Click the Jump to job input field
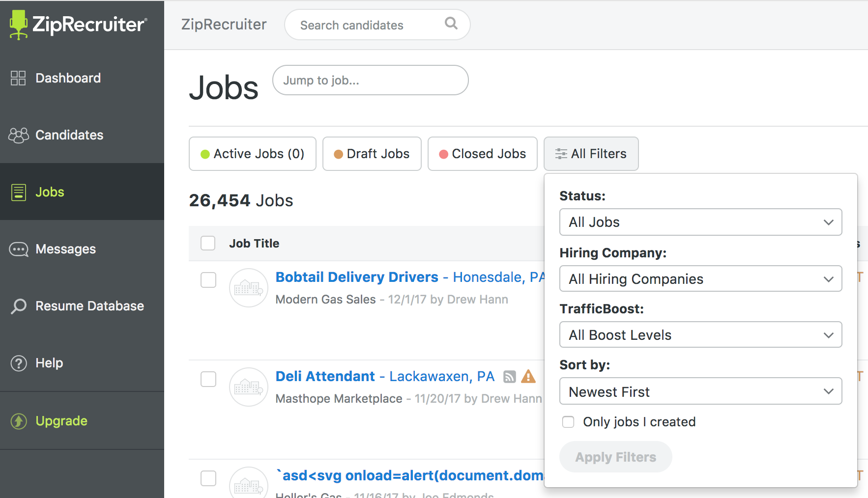Image resolution: width=868 pixels, height=498 pixels. coord(370,80)
